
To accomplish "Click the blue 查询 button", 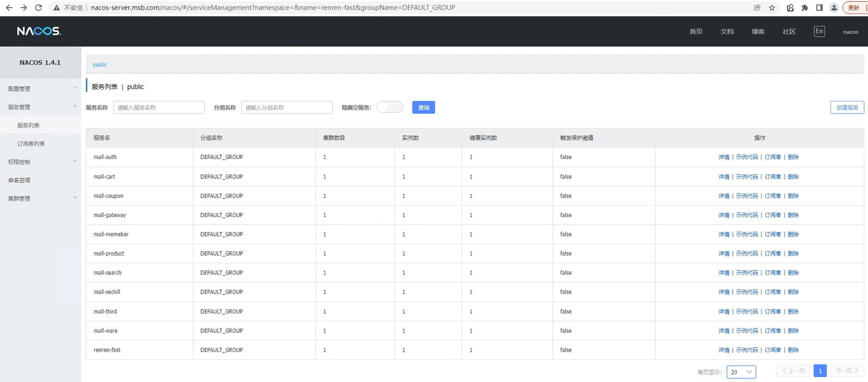I will pos(424,107).
